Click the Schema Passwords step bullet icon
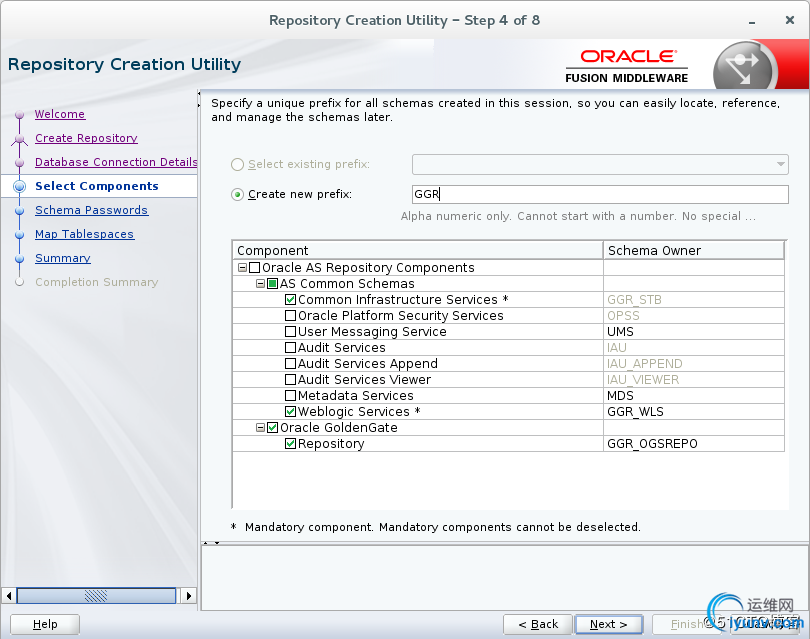This screenshot has width=810, height=639. [x=20, y=210]
